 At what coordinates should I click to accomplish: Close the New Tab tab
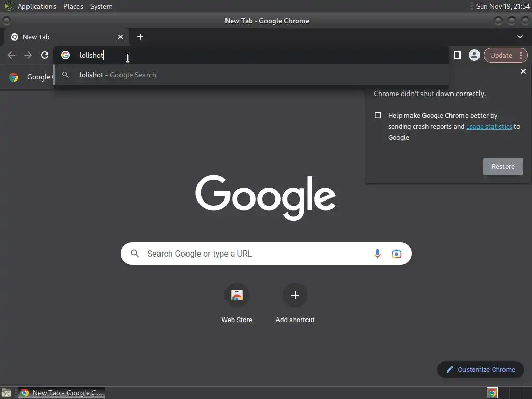[x=121, y=37]
